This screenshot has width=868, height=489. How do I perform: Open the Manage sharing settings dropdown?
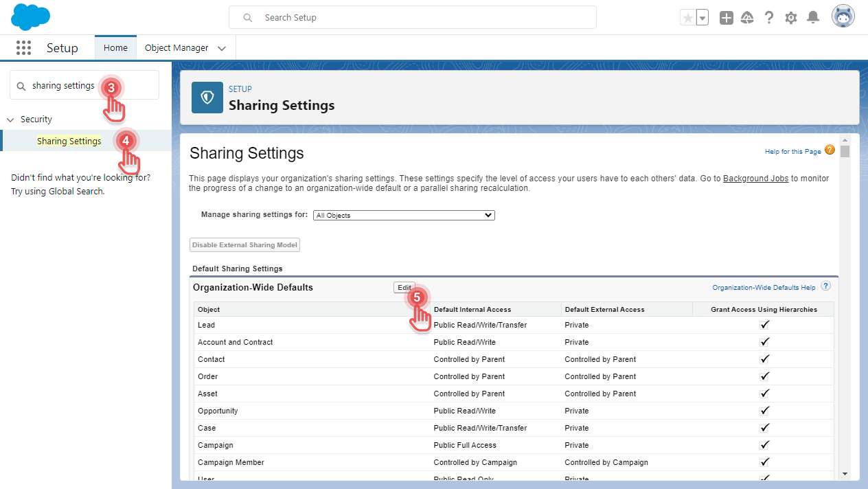tap(404, 215)
